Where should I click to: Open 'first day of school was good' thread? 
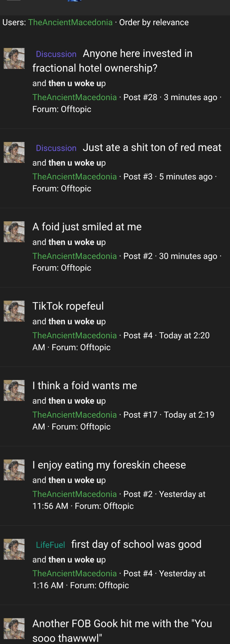click(136, 544)
